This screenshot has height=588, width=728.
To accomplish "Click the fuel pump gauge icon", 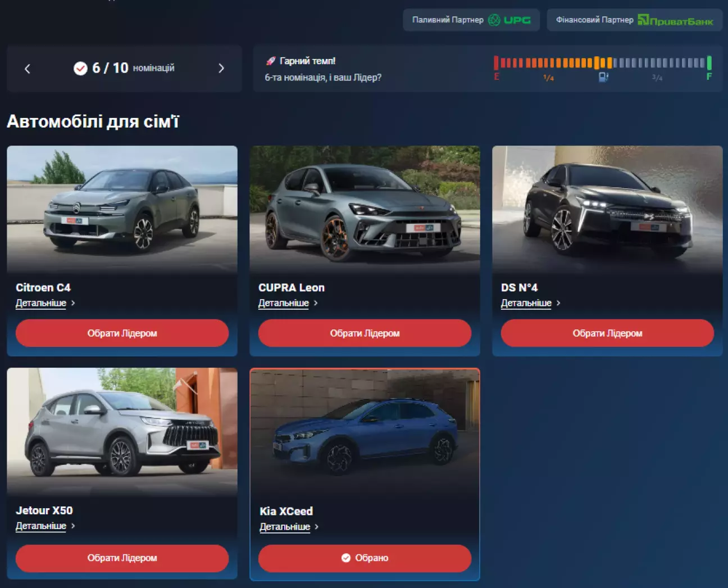I will (x=603, y=77).
